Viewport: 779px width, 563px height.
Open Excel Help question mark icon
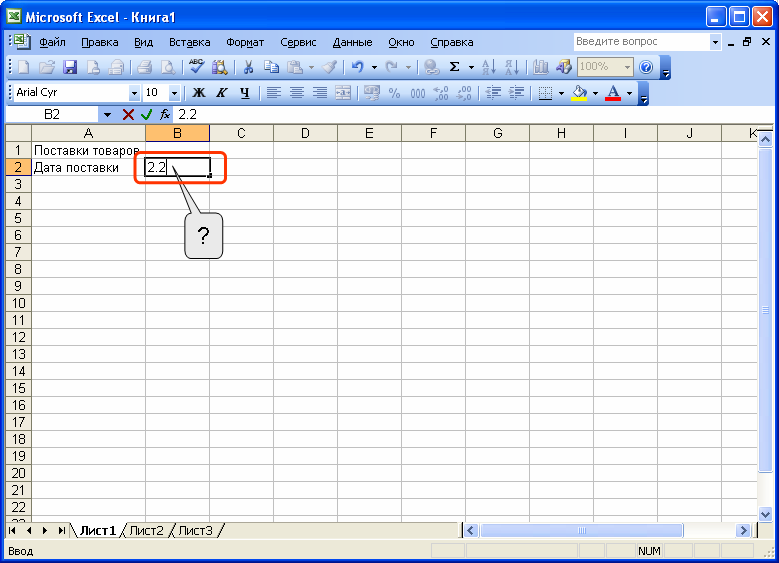[646, 67]
